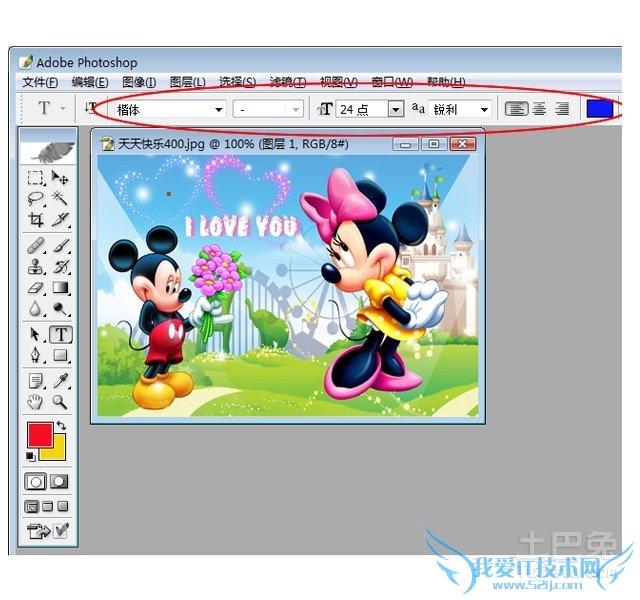Viewport: 640px width, 600px height.
Task: Reset default foreground and background colors
Action: point(31,456)
